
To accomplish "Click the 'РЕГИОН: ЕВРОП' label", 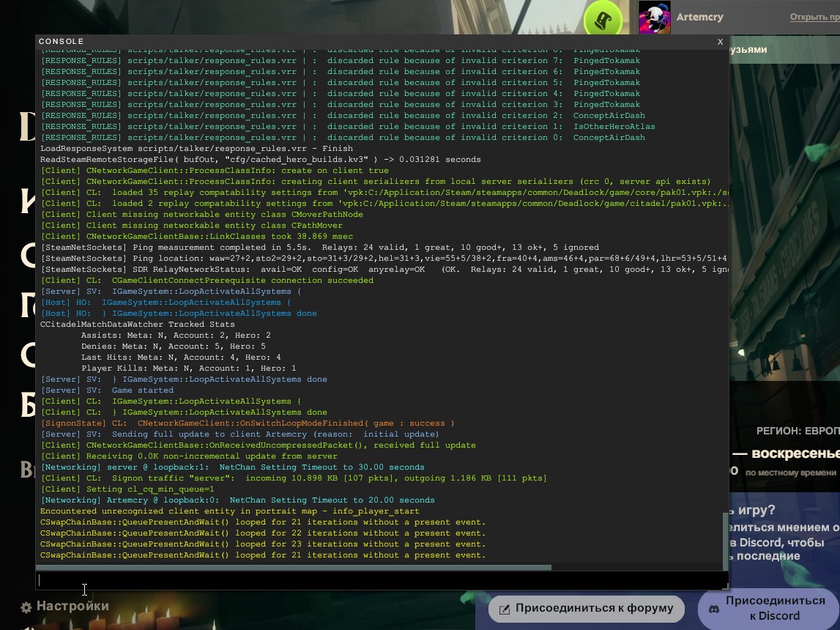I will click(798, 431).
